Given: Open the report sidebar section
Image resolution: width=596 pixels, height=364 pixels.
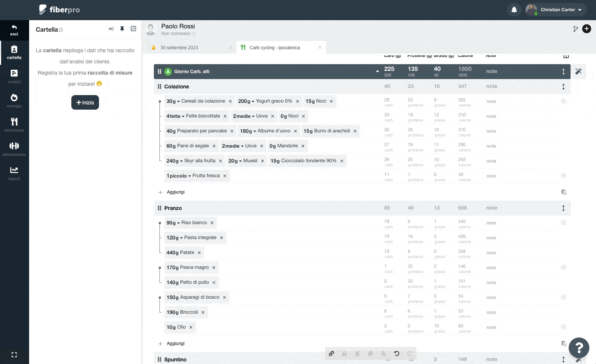Looking at the screenshot, I should (x=14, y=173).
